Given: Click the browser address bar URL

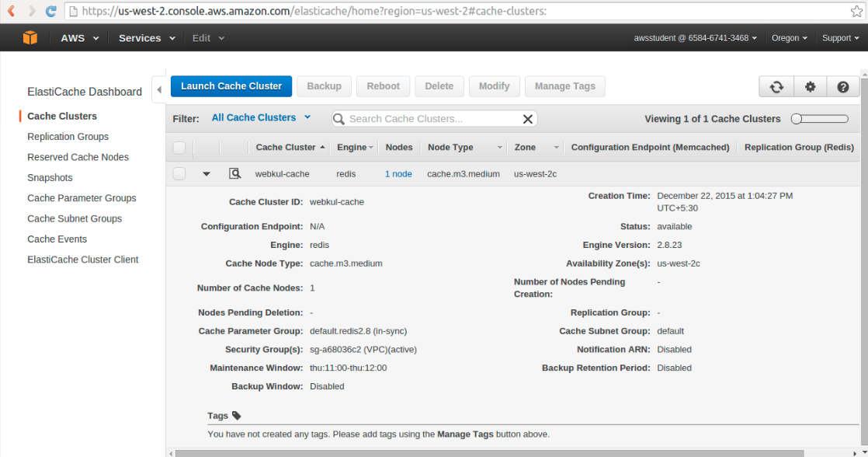Looking at the screenshot, I should click(314, 11).
